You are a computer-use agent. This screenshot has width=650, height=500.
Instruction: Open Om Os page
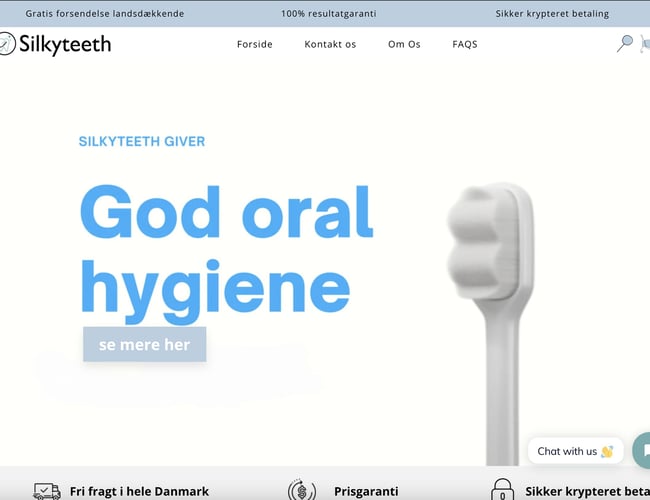(x=404, y=44)
